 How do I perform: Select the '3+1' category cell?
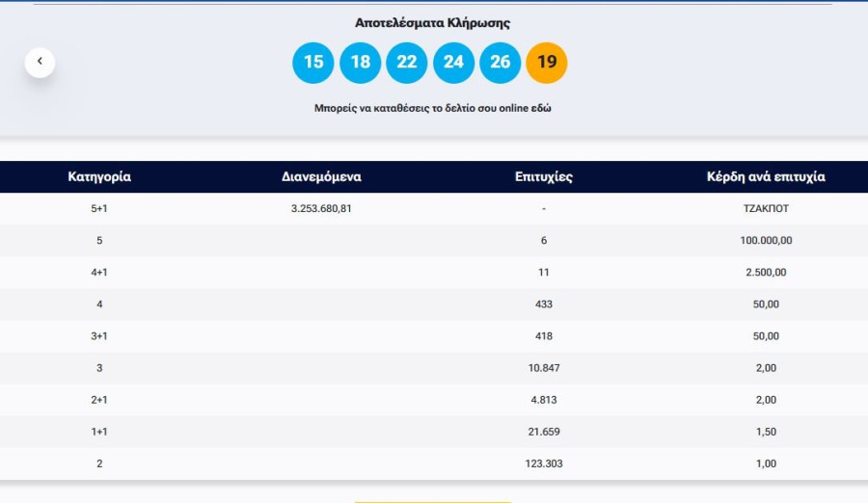[x=99, y=336]
